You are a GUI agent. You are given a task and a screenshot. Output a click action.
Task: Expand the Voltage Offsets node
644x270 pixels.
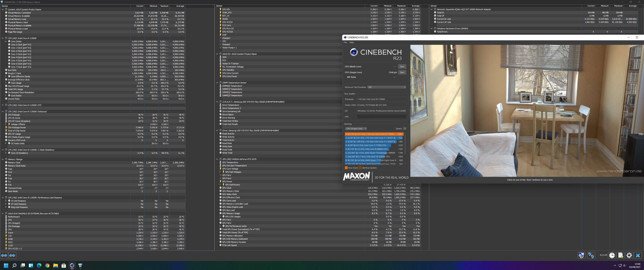pos(6,124)
